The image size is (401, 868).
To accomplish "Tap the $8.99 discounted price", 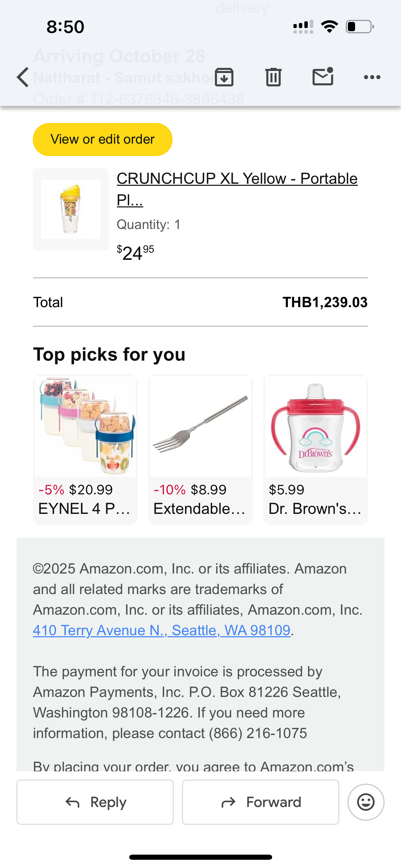I will click(x=208, y=490).
